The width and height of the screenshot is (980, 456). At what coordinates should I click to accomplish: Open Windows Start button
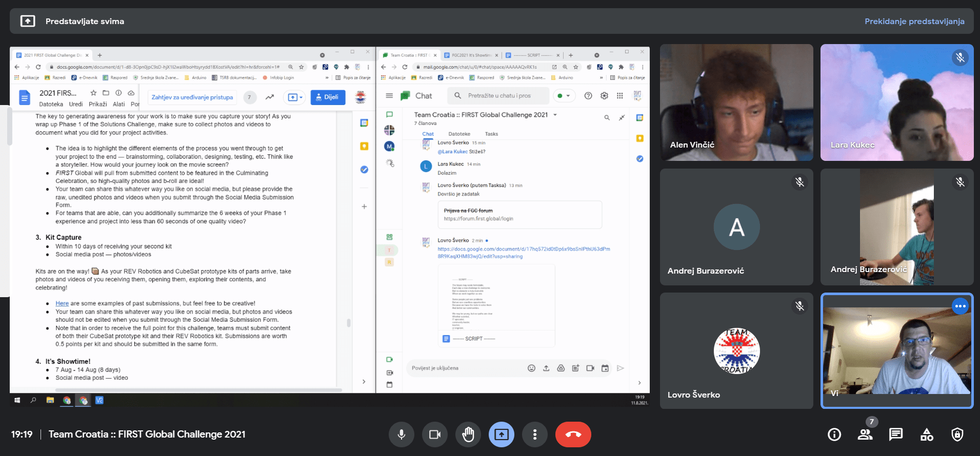tap(17, 401)
